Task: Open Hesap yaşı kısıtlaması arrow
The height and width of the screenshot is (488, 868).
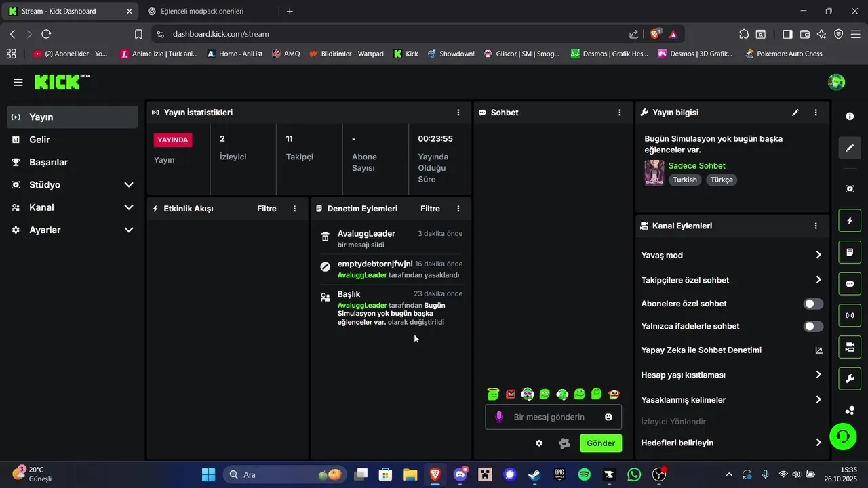Action: [x=818, y=375]
